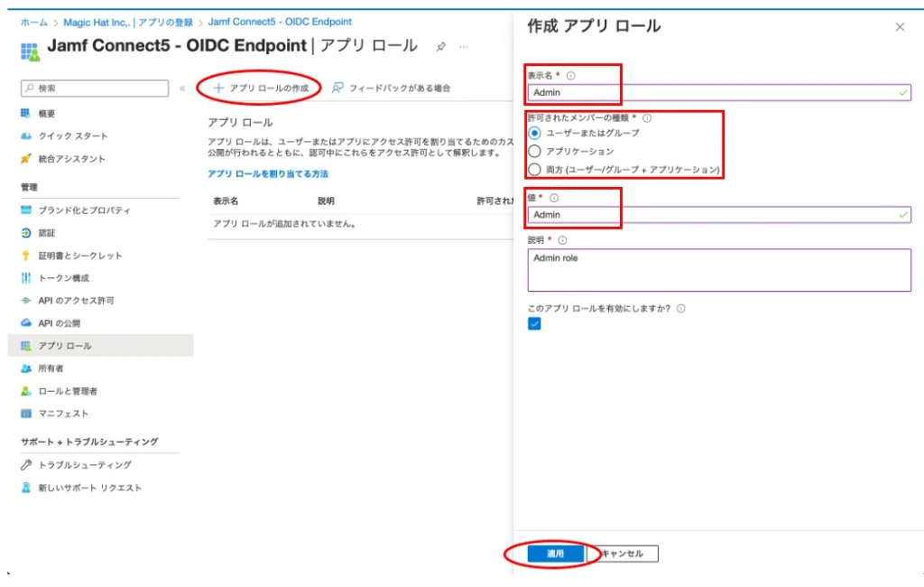Click the info icon next to 値 label
The width and height of the screenshot is (924, 587).
point(554,198)
